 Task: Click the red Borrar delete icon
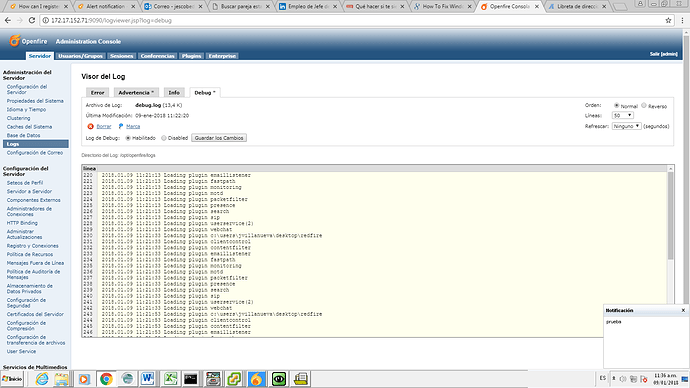(x=90, y=126)
